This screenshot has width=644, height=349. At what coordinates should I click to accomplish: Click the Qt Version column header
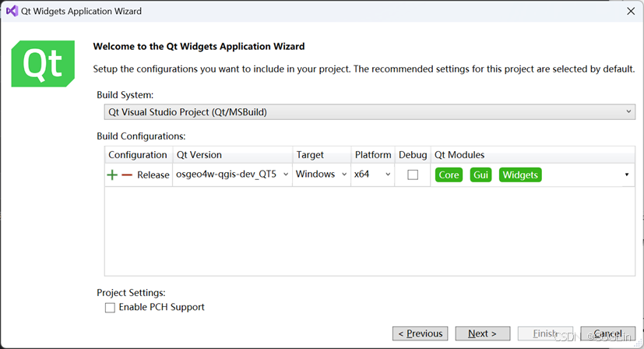click(233, 155)
